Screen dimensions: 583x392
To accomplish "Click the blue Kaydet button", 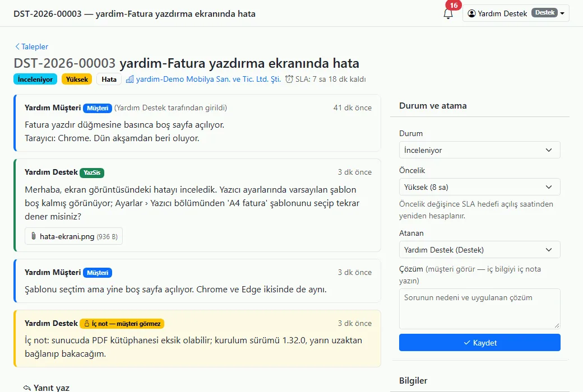I will tap(480, 343).
